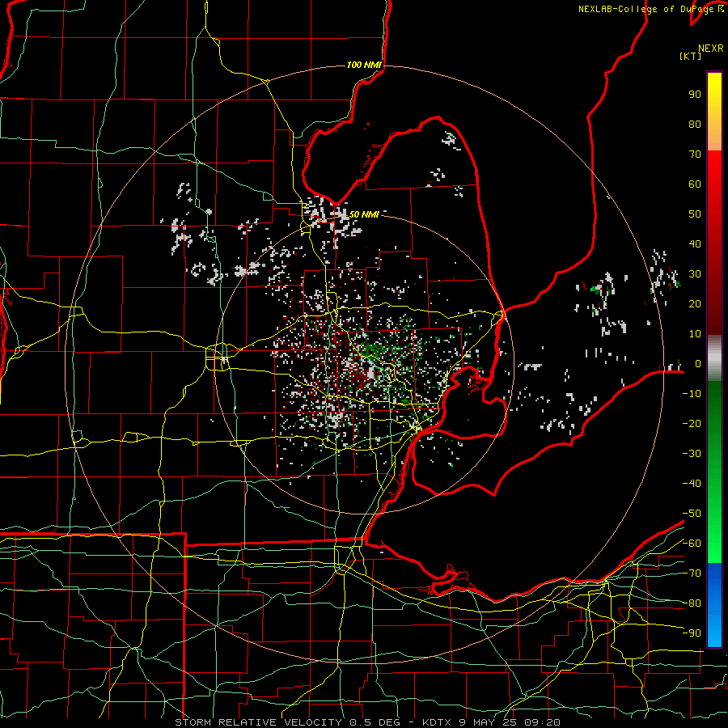This screenshot has height=728, width=728.
Task: Click the 0 value on the velocity scale
Action: coord(698,364)
